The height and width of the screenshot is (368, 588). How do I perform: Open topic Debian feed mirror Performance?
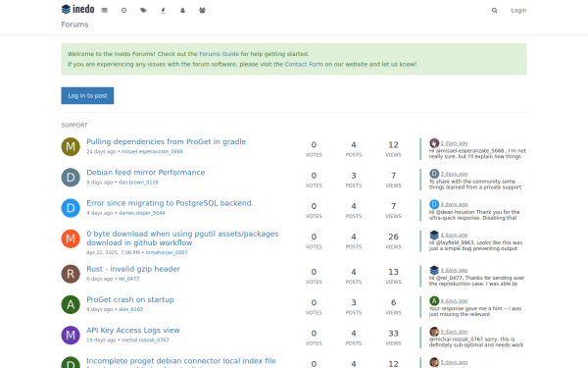coord(145,173)
